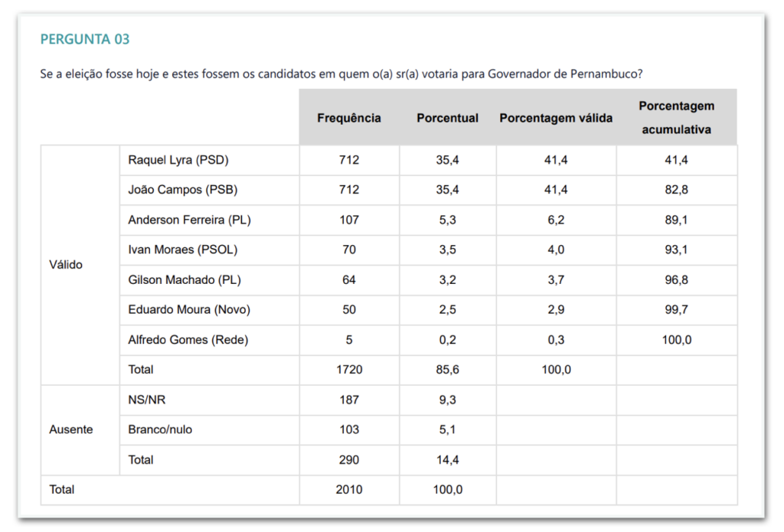
Task: Click the Frequência column header
Action: (348, 118)
